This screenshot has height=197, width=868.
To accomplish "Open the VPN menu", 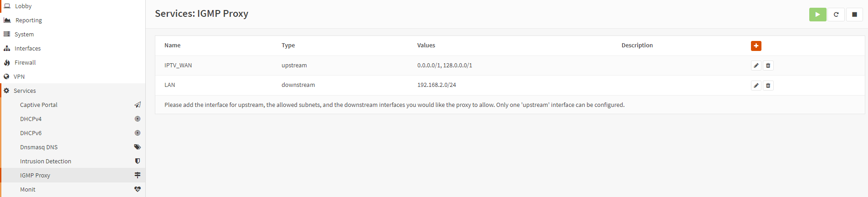I will pos(73,76).
